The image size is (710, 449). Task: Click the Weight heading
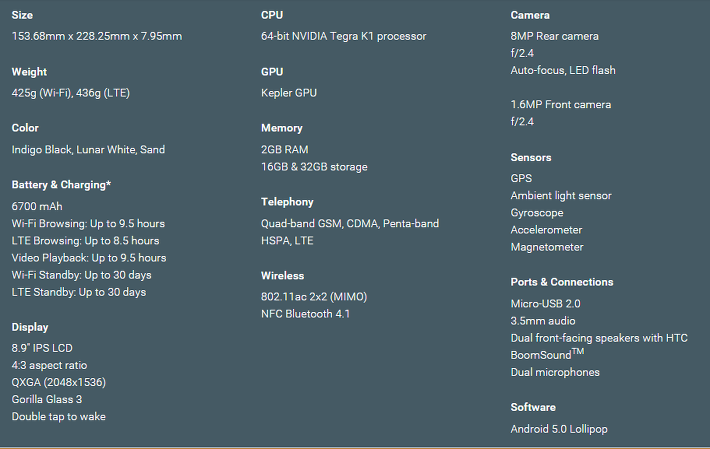pyautogui.click(x=29, y=72)
